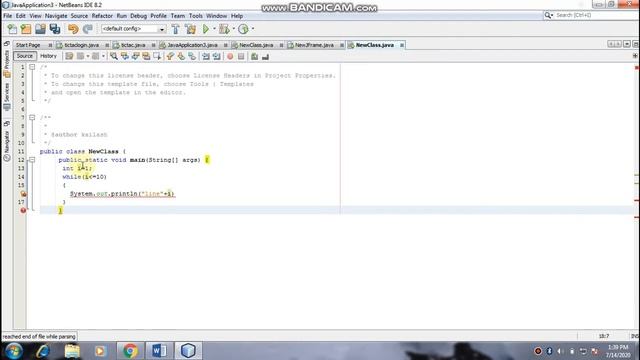Switch to Start Page tab
This screenshot has width=640, height=360.
[28, 45]
